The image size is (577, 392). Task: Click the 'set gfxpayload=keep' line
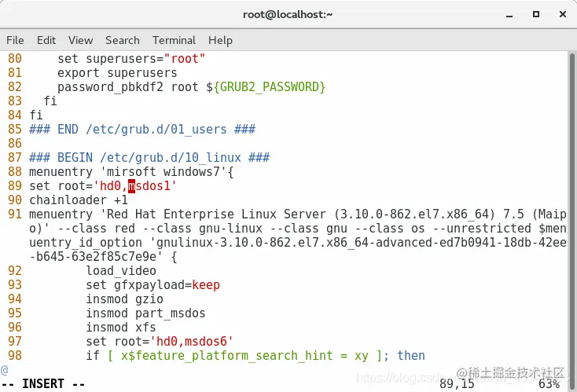pyautogui.click(x=153, y=285)
